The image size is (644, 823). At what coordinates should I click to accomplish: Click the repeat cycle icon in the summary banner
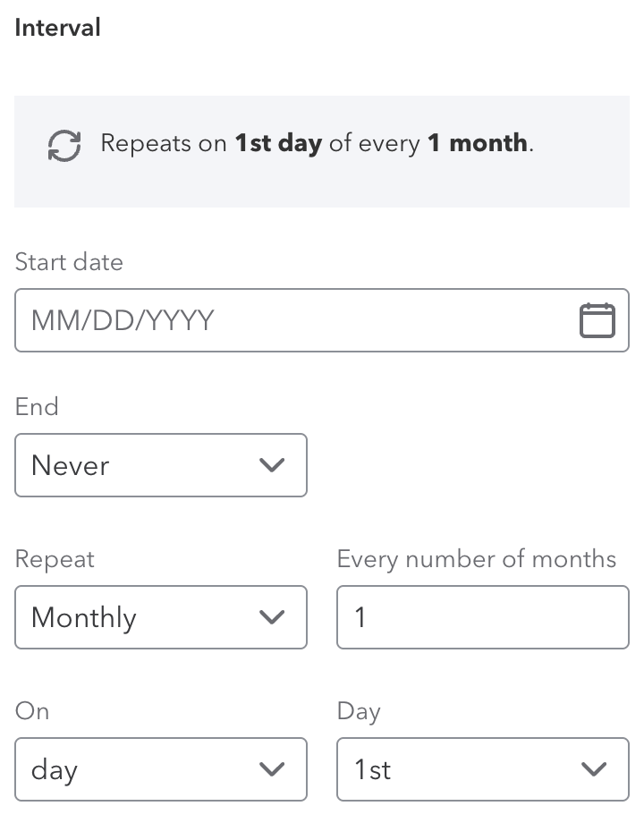tap(64, 145)
